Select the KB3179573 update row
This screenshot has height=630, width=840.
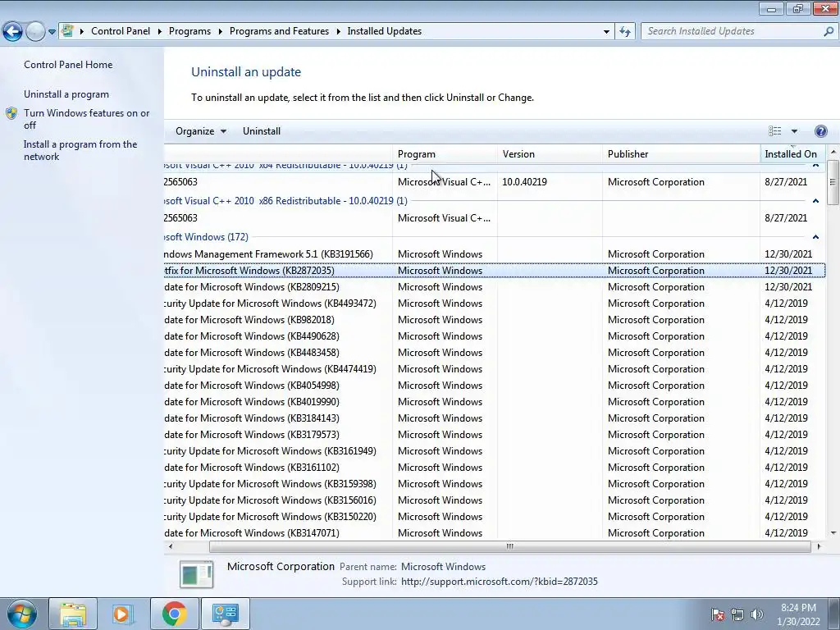point(495,435)
